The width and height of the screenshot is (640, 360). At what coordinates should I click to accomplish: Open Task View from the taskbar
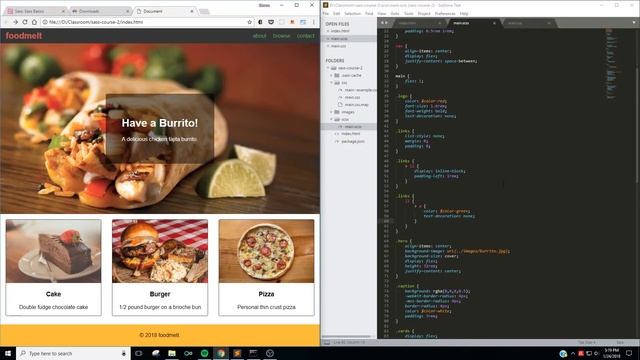[x=139, y=353]
